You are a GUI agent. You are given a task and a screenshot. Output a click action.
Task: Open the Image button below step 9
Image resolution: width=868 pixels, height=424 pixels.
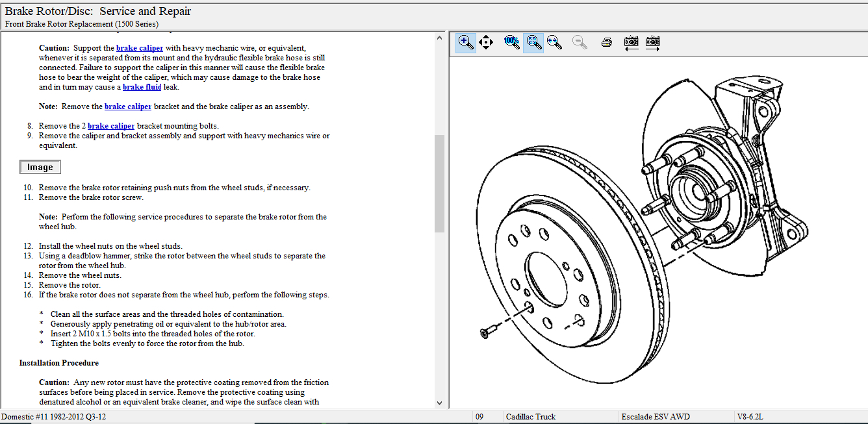(40, 168)
